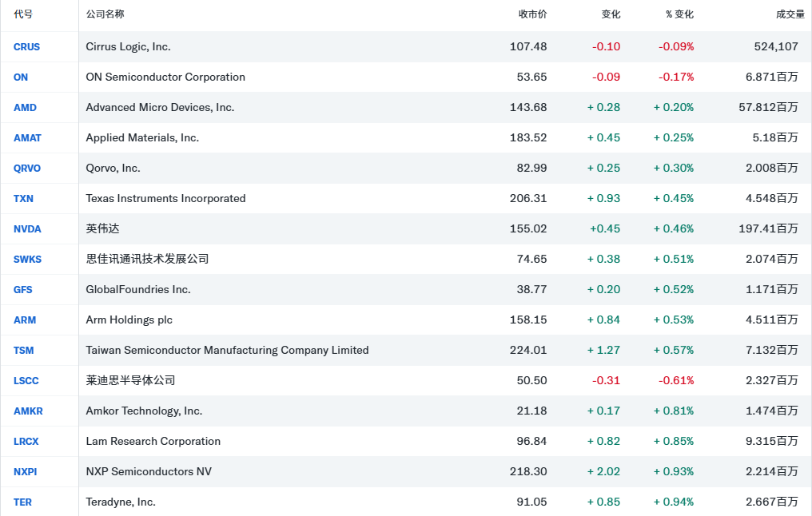Click the closing price 224.01
Viewport: 812px width, 516px height.
coord(528,351)
